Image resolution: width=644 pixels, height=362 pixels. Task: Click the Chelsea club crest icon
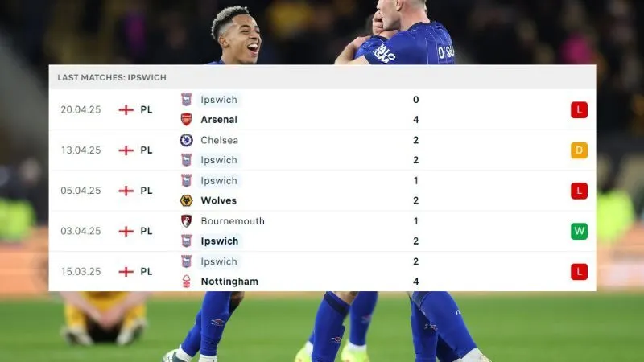pos(187,140)
